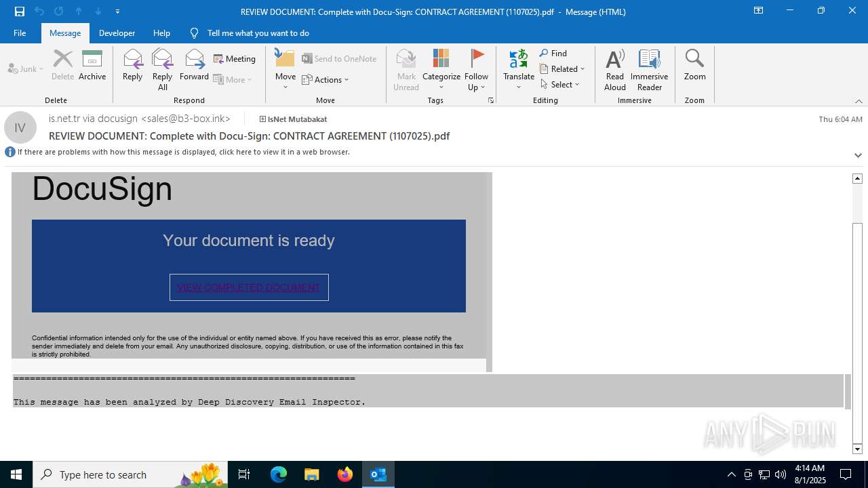The height and width of the screenshot is (488, 868).
Task: Open the File tab
Action: [x=20, y=33]
